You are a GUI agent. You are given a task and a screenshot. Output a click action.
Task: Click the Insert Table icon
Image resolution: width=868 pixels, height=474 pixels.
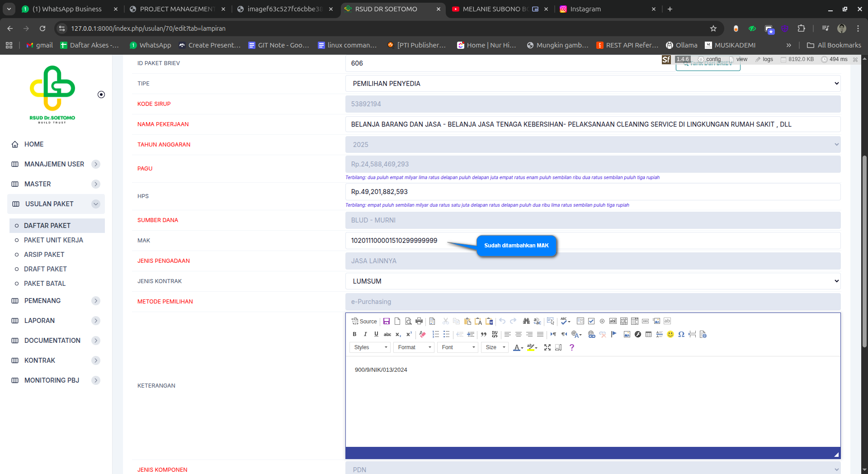(649, 334)
